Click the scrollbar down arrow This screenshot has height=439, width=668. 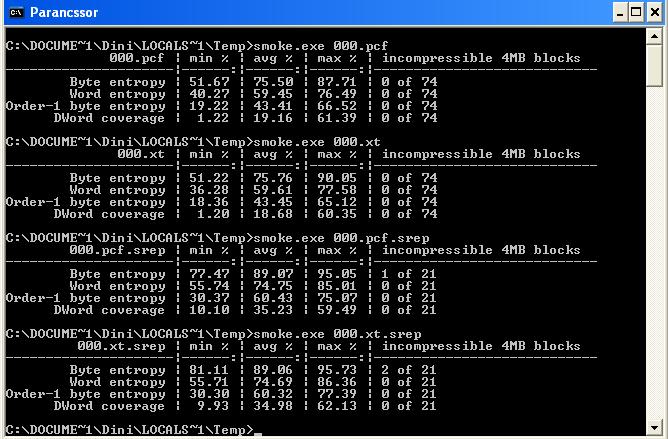pos(654,427)
